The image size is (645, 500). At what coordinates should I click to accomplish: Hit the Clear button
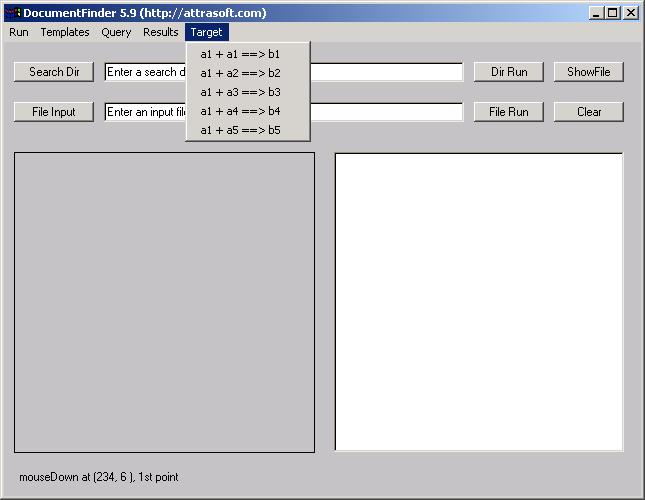[589, 112]
